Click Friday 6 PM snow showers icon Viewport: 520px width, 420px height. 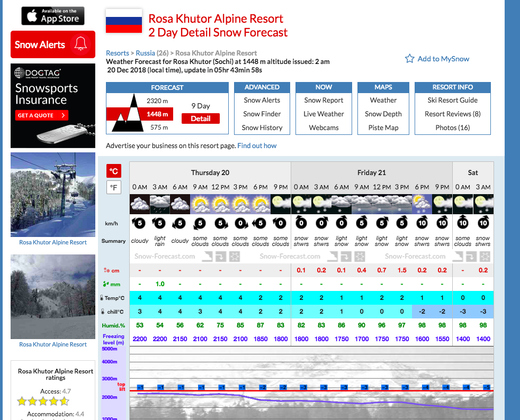[422, 204]
